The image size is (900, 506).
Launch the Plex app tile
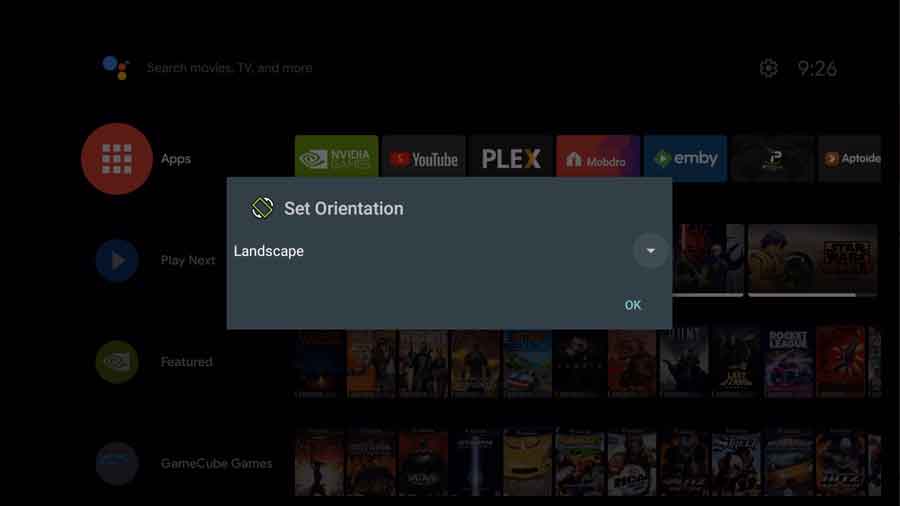[x=511, y=158]
